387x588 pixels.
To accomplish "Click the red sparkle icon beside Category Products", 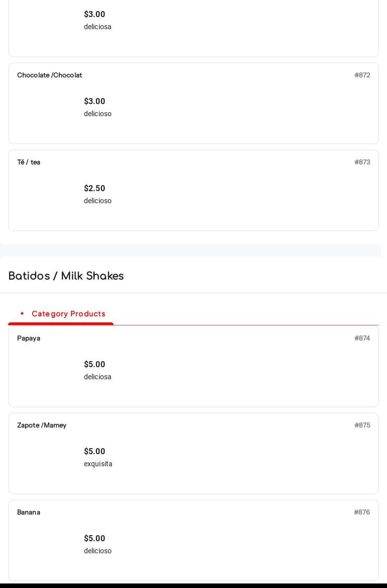I will pyautogui.click(x=22, y=313).
